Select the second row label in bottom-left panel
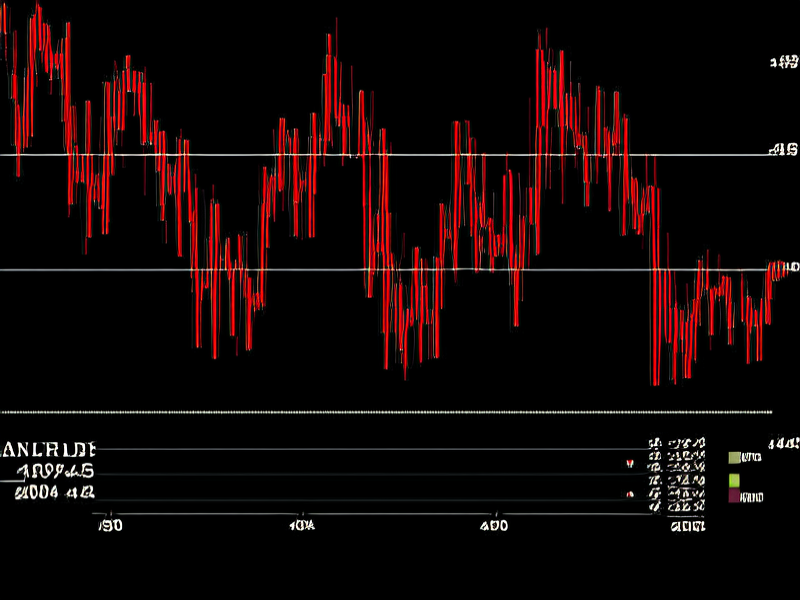The width and height of the screenshot is (800, 600). (x=56, y=470)
